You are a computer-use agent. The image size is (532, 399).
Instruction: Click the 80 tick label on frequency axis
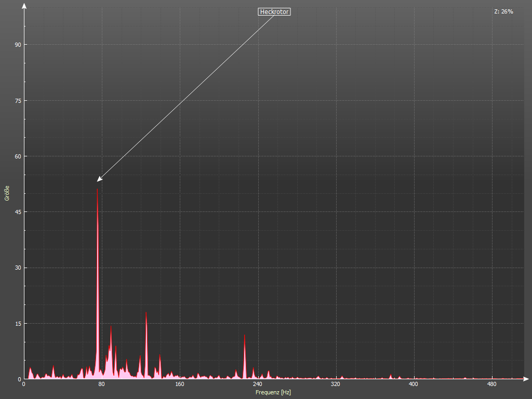pyautogui.click(x=102, y=384)
